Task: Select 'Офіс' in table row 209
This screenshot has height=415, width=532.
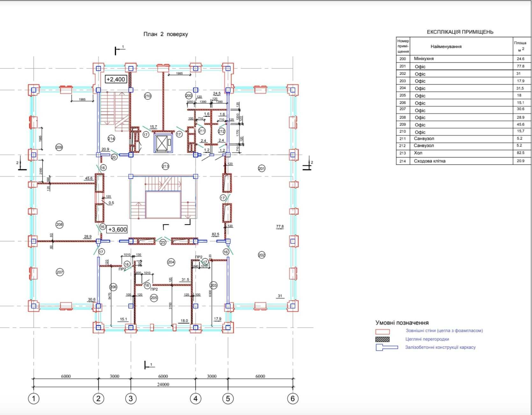Action: coord(420,125)
